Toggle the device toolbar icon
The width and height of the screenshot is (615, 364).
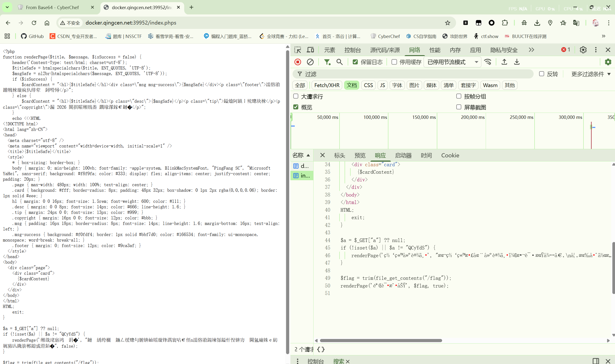[x=310, y=50]
